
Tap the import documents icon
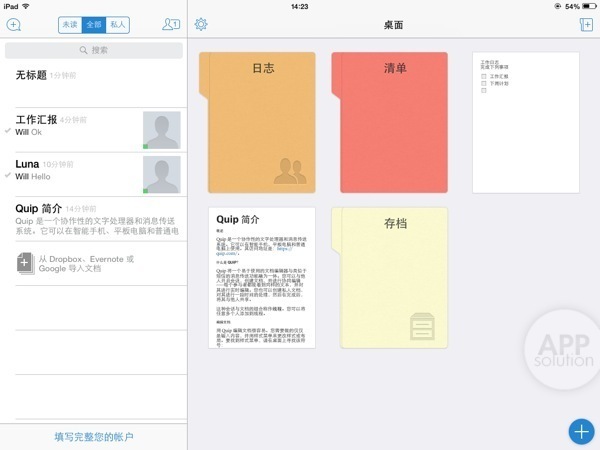tap(25, 263)
